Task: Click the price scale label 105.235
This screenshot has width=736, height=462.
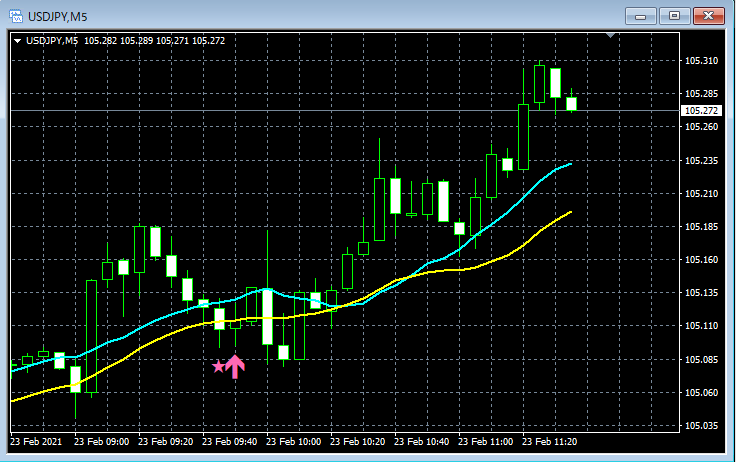Action: [701, 161]
